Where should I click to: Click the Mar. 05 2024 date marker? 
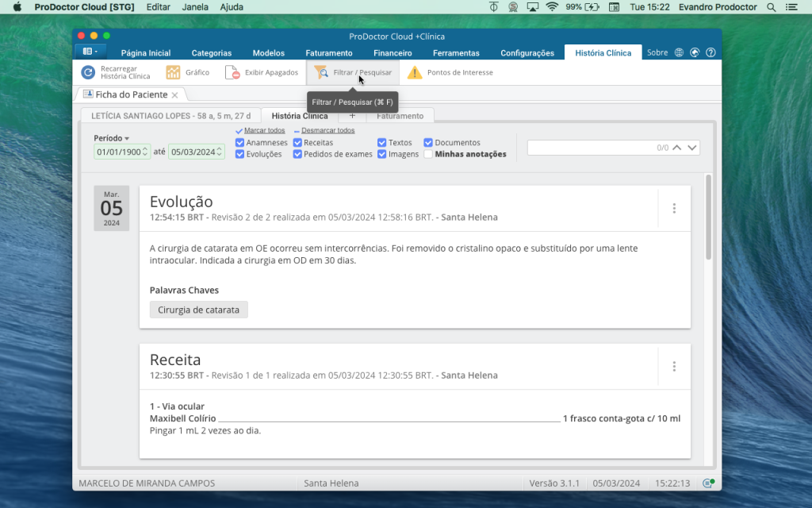coord(111,209)
